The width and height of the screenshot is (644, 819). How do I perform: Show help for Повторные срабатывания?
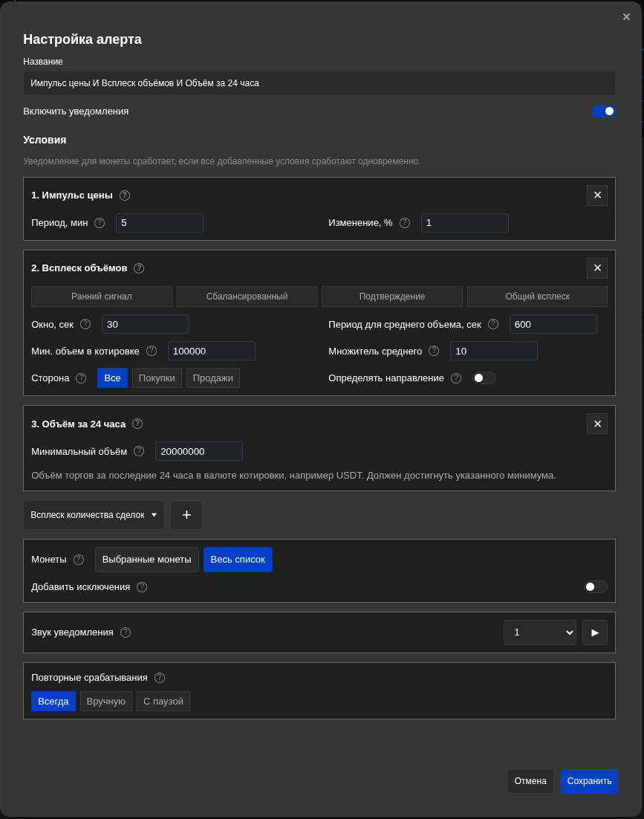[160, 678]
